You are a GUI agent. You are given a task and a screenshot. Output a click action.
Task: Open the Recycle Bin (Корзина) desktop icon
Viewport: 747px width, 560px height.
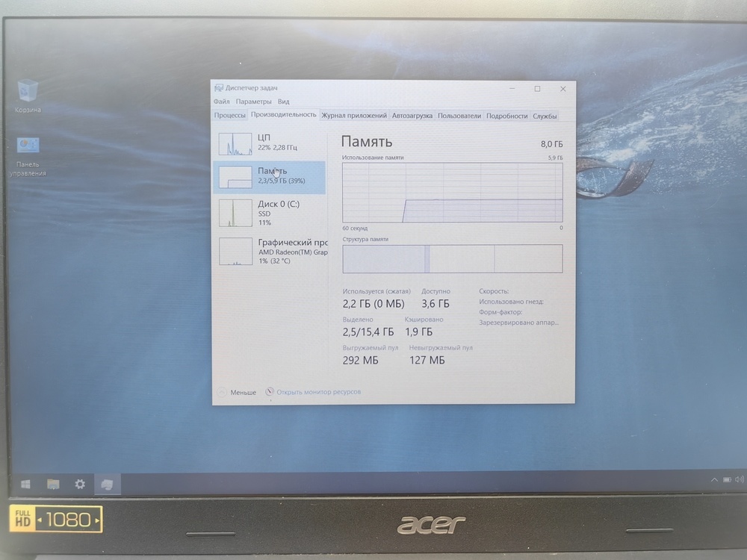tap(28, 96)
